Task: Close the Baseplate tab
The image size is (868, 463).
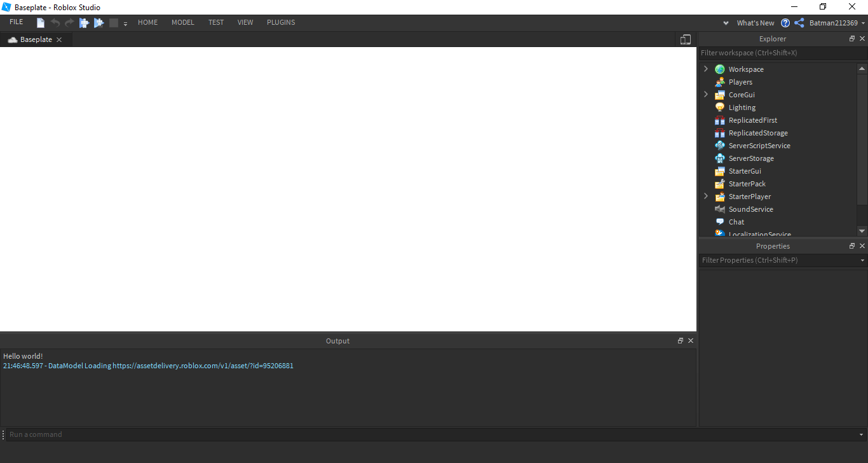Action: point(59,39)
